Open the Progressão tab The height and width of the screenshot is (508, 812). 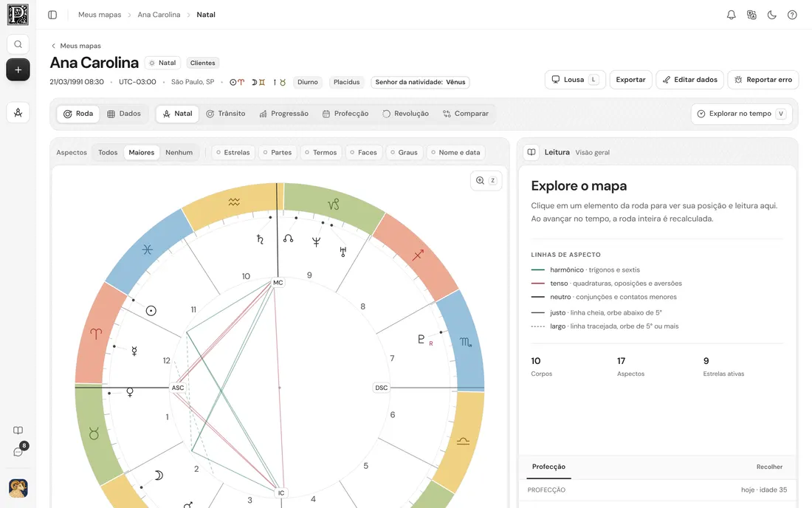(x=283, y=114)
